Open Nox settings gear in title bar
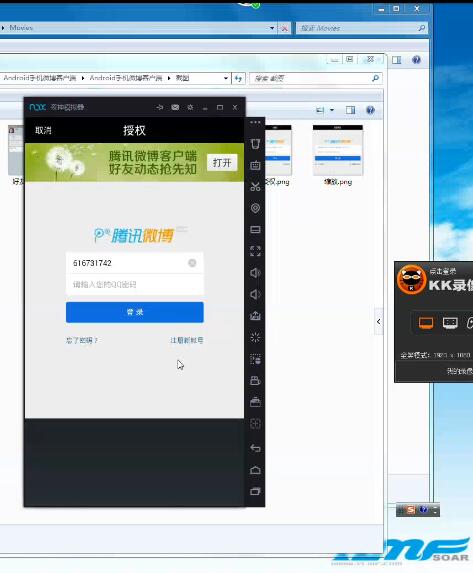The image size is (473, 573). pyautogui.click(x=190, y=107)
